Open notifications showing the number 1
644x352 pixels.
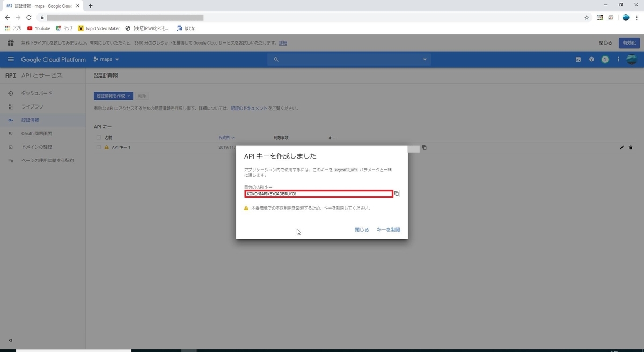click(605, 59)
